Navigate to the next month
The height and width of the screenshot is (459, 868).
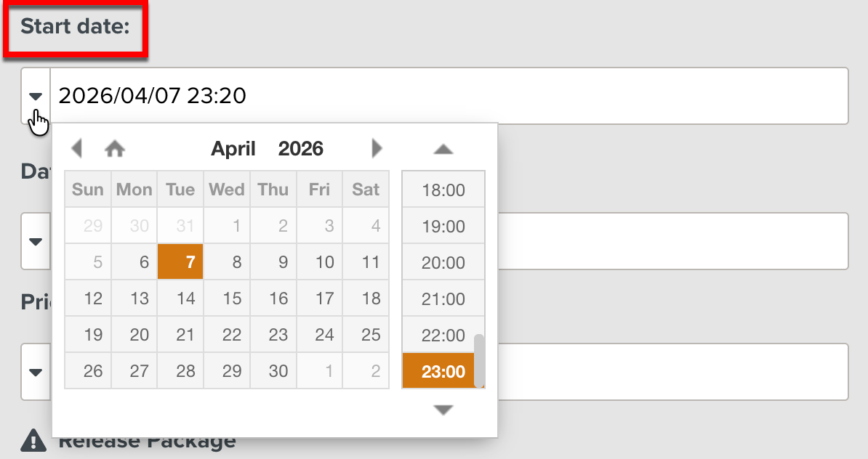coord(377,148)
